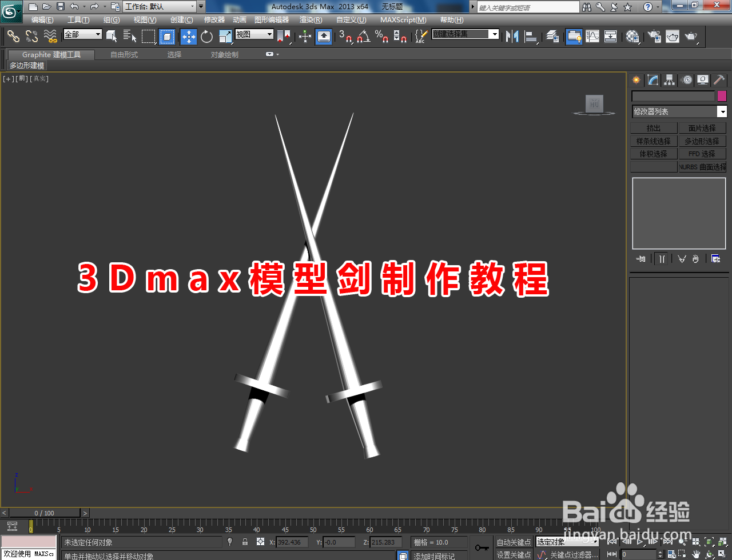Click the Select and Manipulate icon
This screenshot has width=732, height=560.
[x=305, y=37]
